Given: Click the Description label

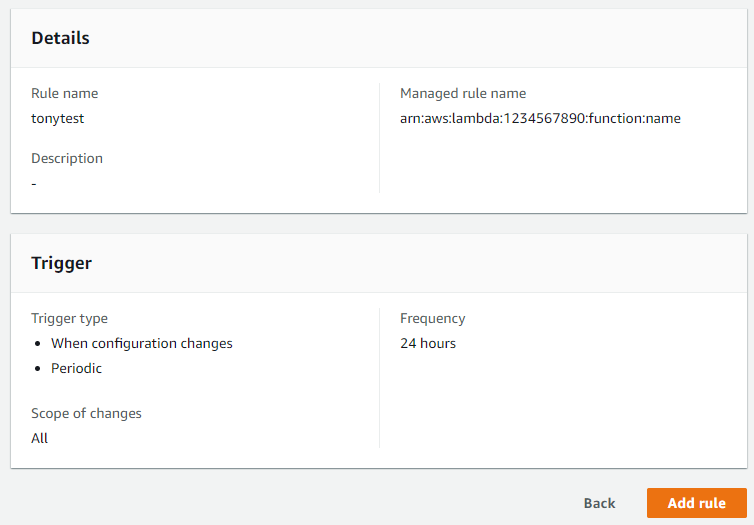Looking at the screenshot, I should (x=67, y=158).
